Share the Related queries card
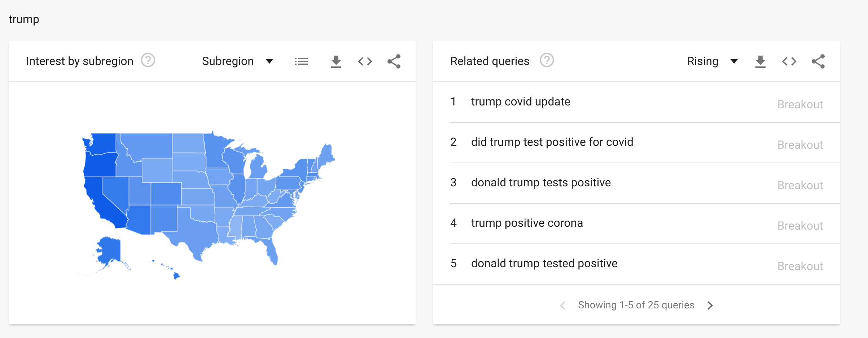The width and height of the screenshot is (868, 338). pos(818,61)
